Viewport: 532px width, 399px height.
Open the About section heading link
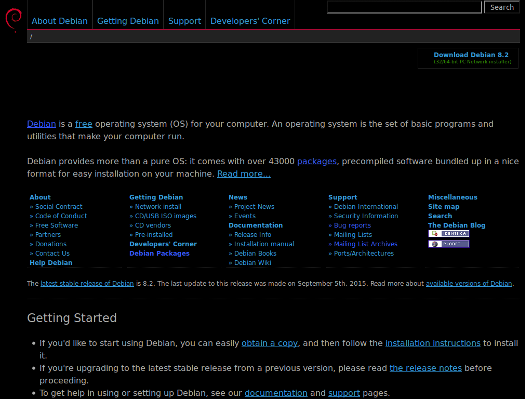click(x=40, y=197)
